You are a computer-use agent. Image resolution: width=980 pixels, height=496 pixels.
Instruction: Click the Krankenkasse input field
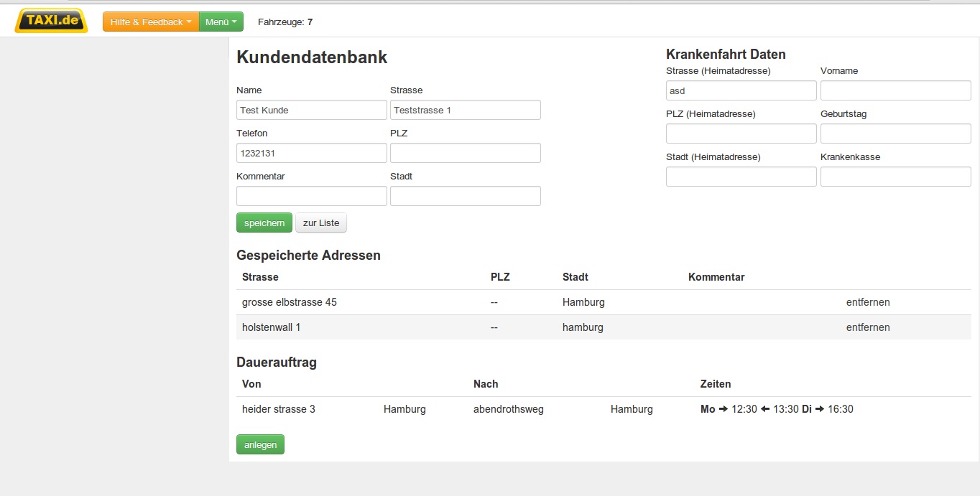pyautogui.click(x=895, y=177)
